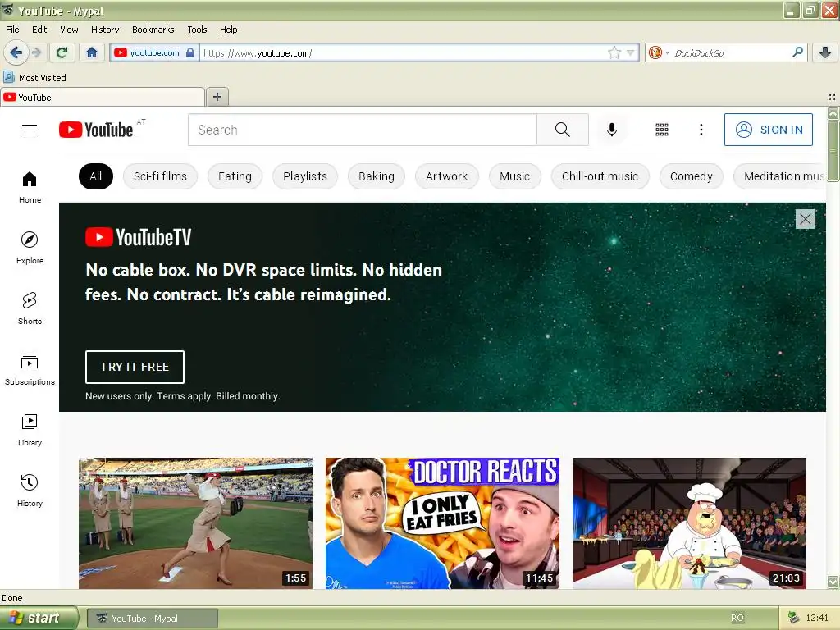Open Explore in sidebar
840x630 pixels.
[x=30, y=248]
